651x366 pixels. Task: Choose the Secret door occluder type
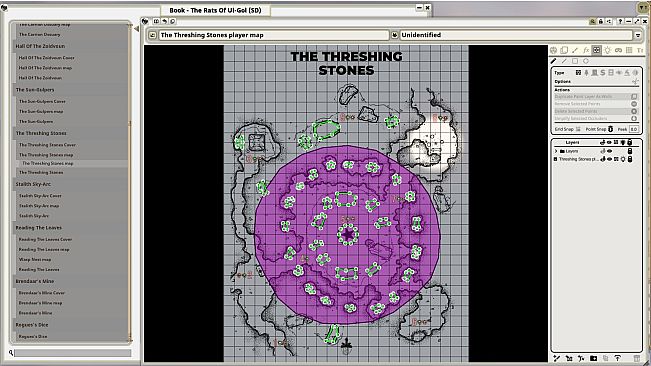(x=603, y=73)
